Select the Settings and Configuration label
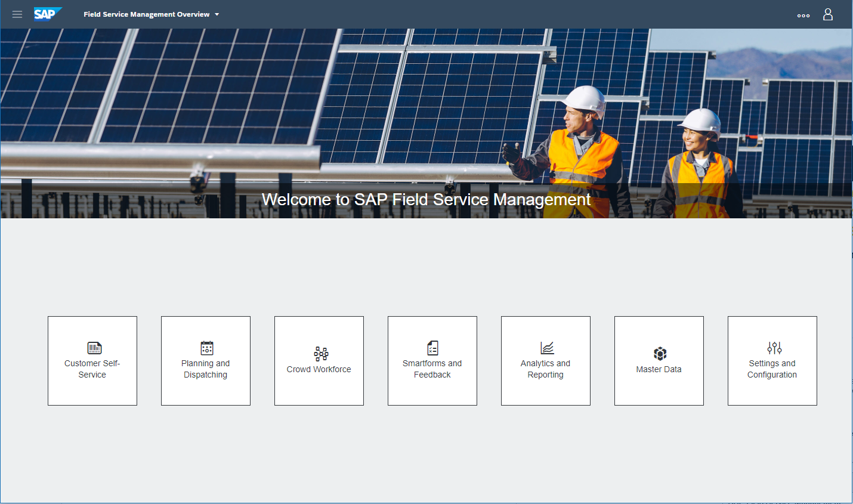 point(772,369)
